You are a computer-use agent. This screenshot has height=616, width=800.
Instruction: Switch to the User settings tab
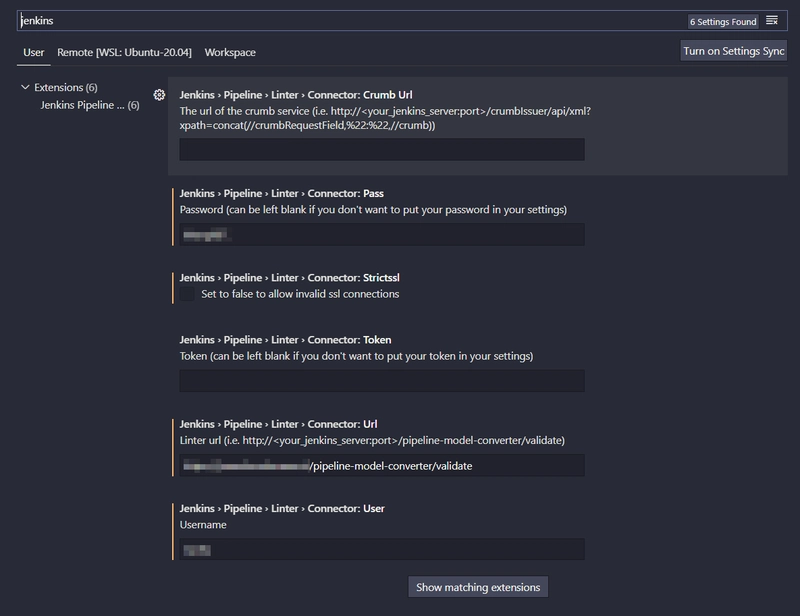click(34, 52)
